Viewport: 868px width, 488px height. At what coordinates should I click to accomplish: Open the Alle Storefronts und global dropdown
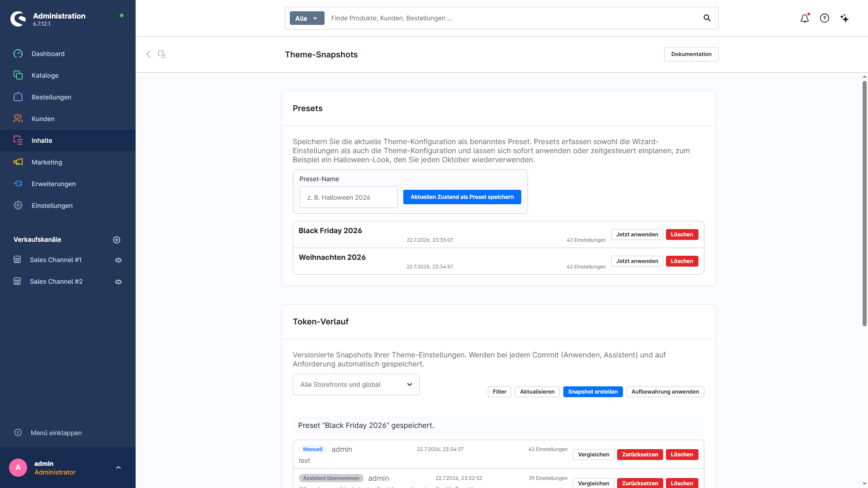tap(356, 385)
